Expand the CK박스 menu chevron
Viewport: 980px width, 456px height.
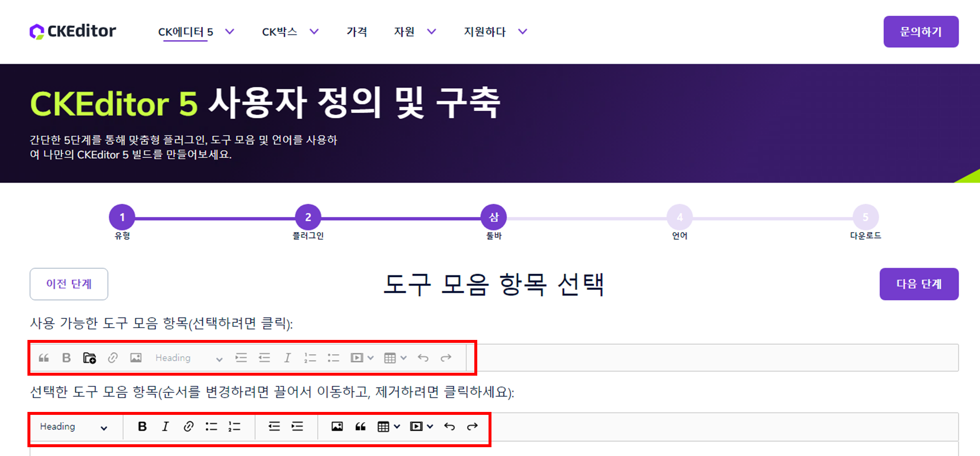315,32
